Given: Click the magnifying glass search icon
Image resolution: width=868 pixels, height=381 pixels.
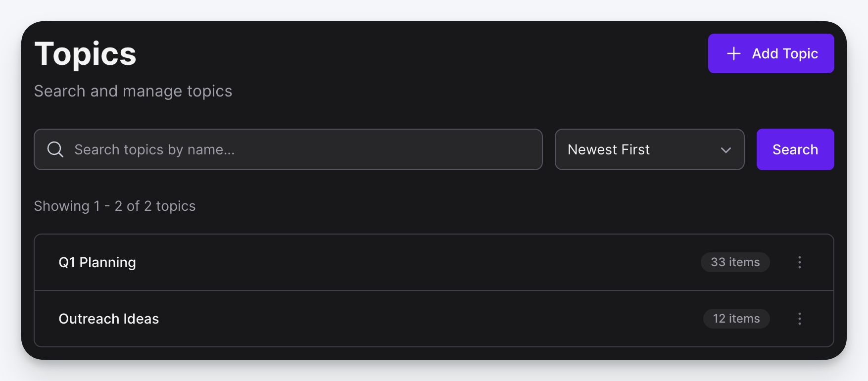Looking at the screenshot, I should pyautogui.click(x=55, y=149).
